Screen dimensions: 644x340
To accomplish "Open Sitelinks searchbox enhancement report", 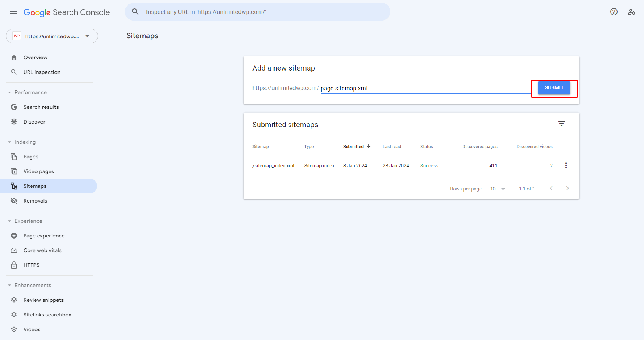I will (49, 315).
